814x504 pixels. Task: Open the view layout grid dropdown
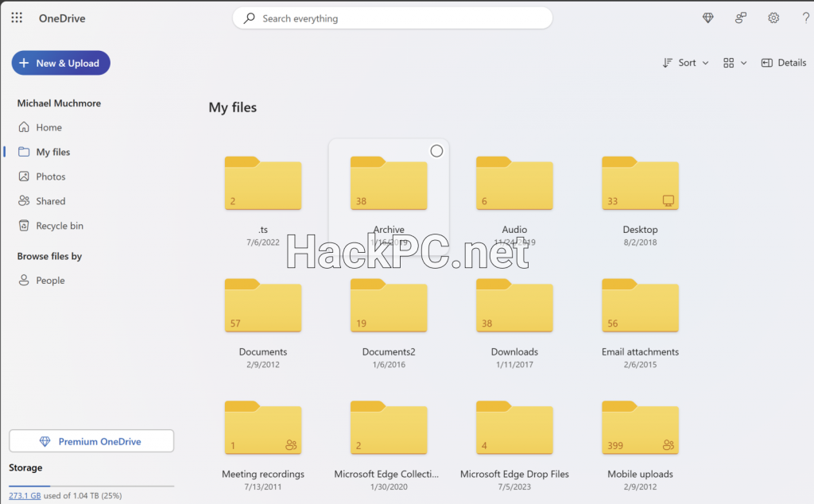735,63
